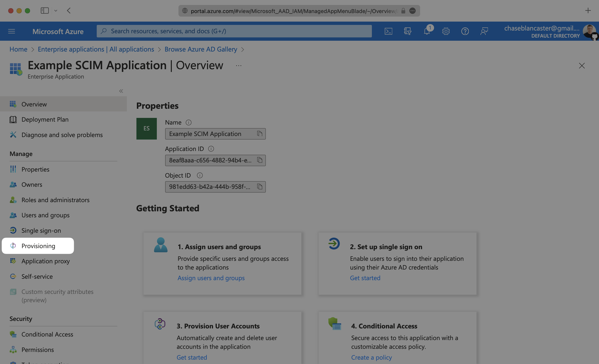
Task: Open the ellipsis more options menu
Action: click(x=239, y=66)
